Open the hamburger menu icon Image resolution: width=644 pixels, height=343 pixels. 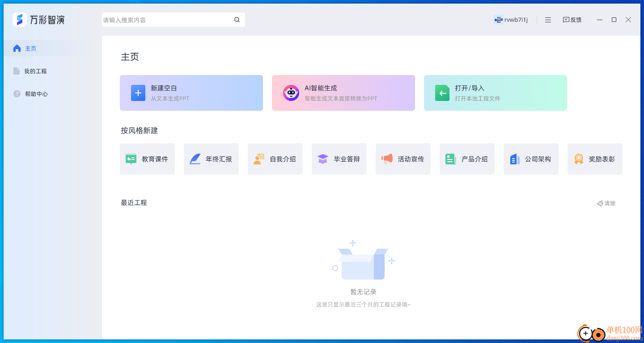[x=548, y=20]
